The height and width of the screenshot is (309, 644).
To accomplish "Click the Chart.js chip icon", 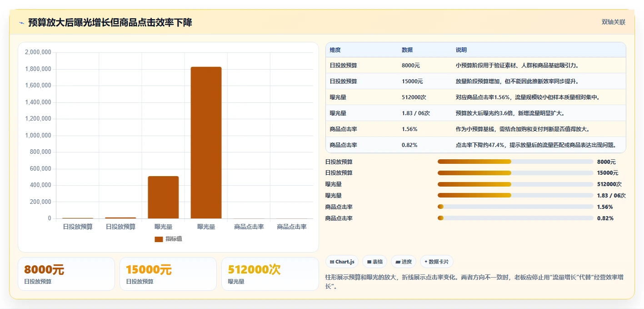I will coord(332,262).
